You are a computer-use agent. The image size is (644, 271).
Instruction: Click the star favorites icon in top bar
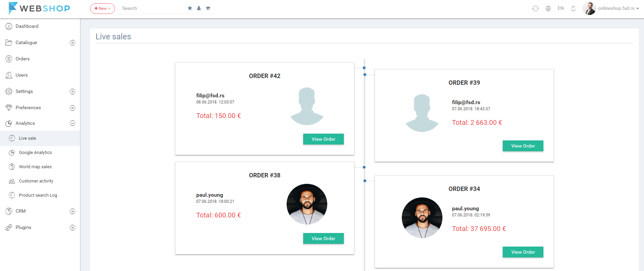pyautogui.click(x=190, y=8)
